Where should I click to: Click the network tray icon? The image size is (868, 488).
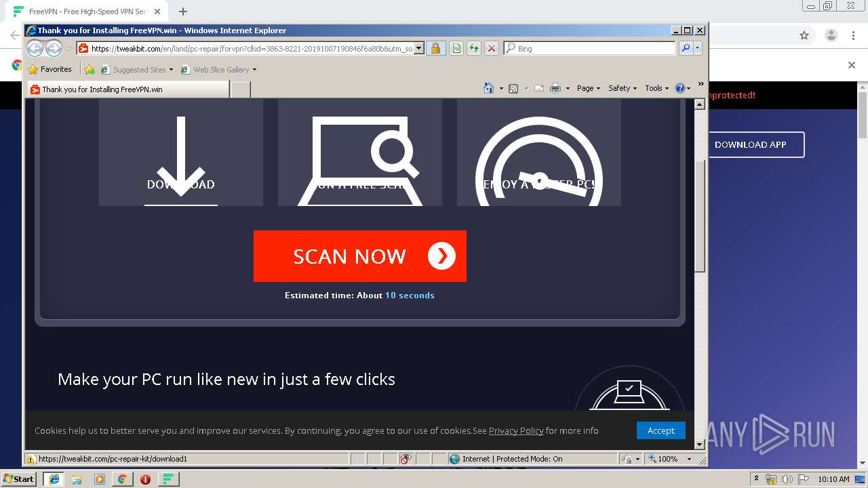click(771, 479)
